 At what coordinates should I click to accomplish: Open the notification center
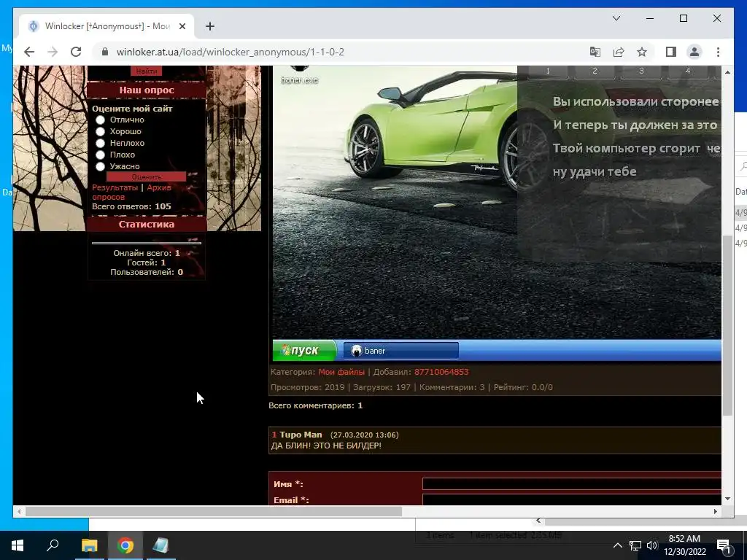[724, 545]
